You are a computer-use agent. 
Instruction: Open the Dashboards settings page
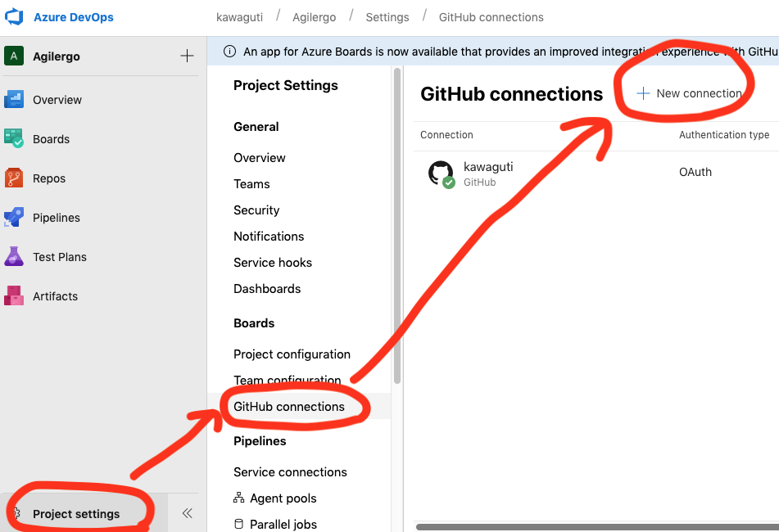coord(267,289)
